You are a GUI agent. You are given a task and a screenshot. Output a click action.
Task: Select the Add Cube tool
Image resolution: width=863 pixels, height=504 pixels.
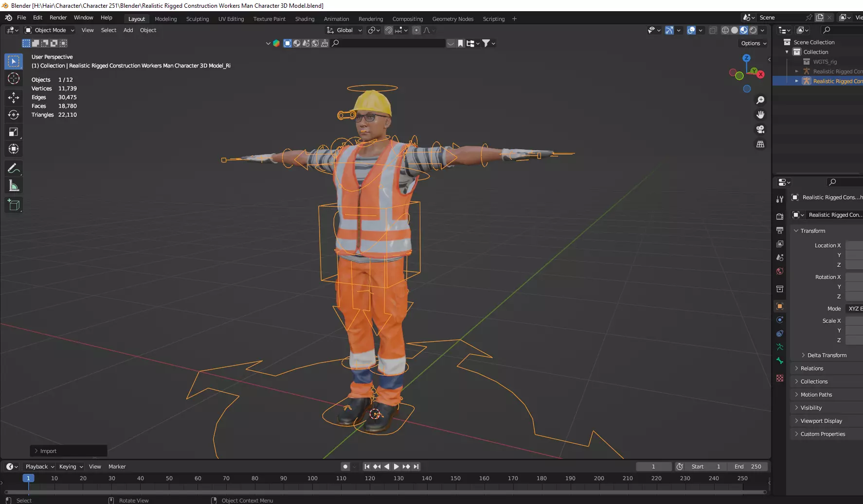[x=14, y=205]
